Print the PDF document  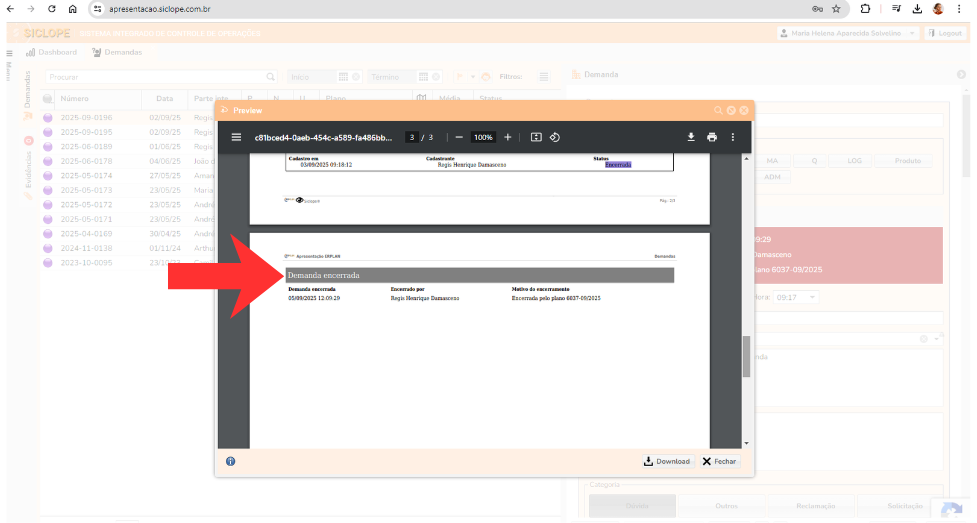click(x=711, y=137)
